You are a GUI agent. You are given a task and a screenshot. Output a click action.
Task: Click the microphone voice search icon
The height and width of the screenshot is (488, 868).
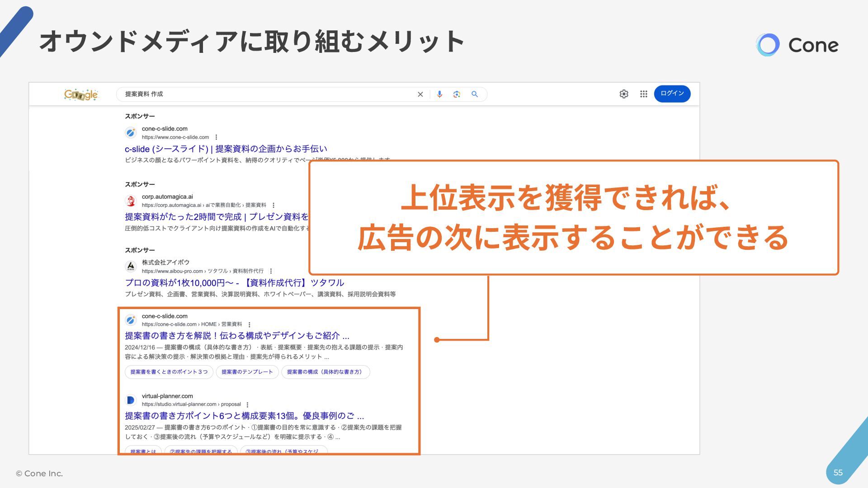[x=439, y=94]
